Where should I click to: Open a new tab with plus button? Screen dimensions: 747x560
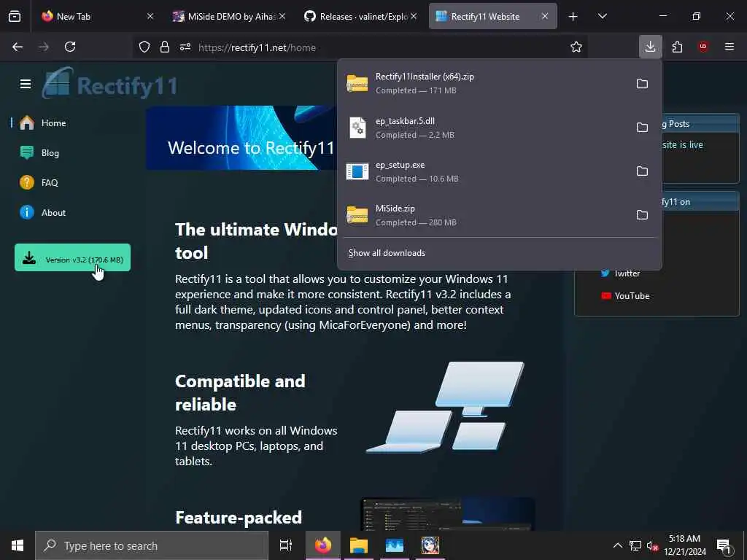[573, 17]
